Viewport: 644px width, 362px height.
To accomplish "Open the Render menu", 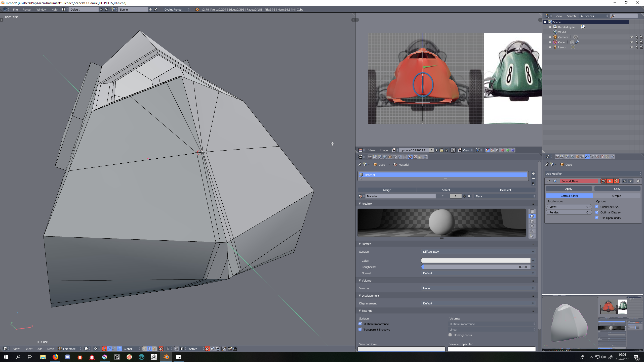I will [x=27, y=10].
